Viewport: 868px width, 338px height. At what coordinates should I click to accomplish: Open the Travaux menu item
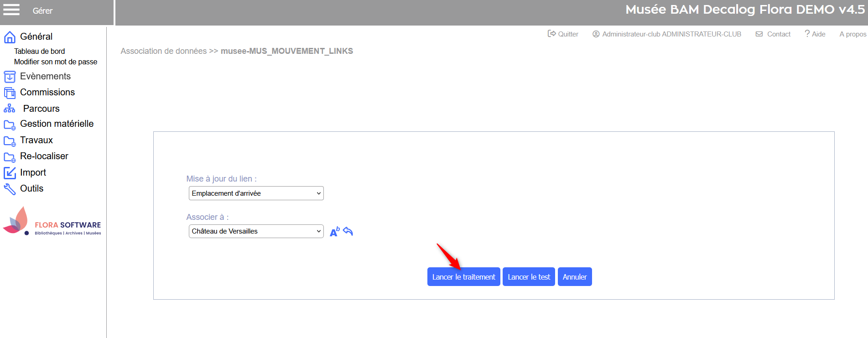click(36, 140)
